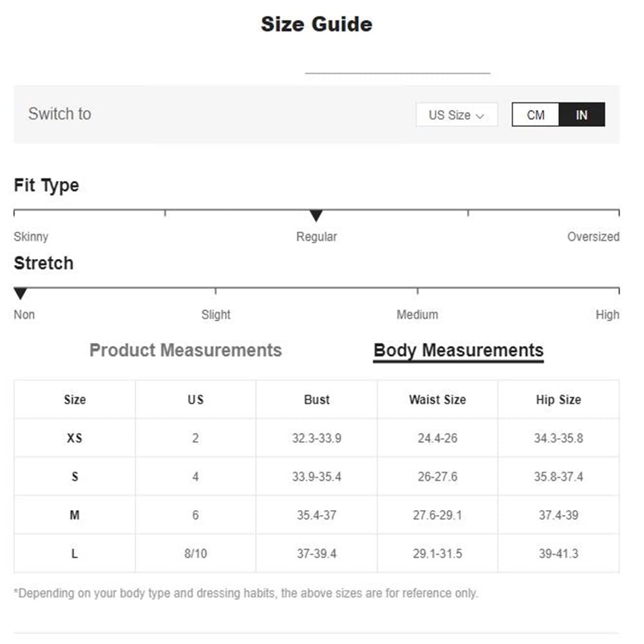Click the Medium stretch label
The width and height of the screenshot is (644, 644).
click(x=417, y=315)
